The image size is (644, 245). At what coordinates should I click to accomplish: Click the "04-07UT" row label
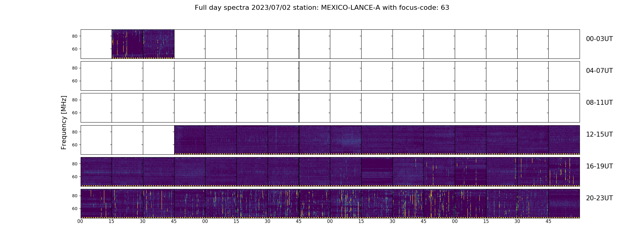tap(599, 71)
